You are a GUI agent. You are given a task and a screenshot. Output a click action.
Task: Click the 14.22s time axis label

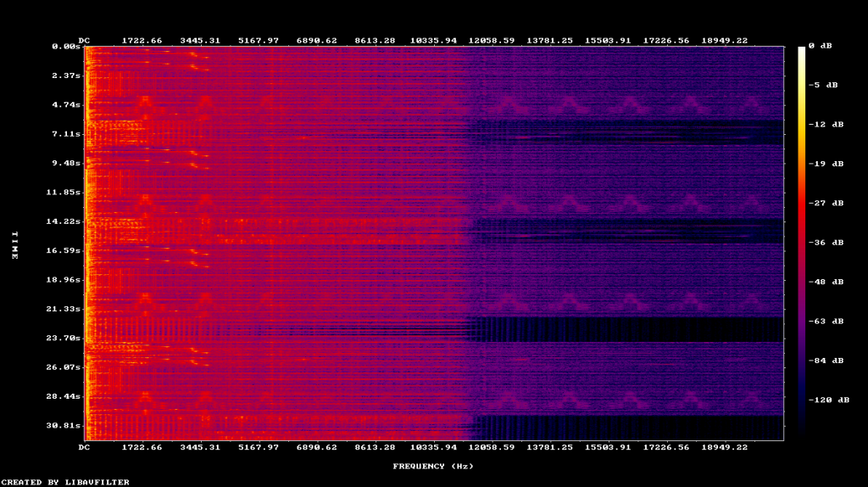coord(63,221)
